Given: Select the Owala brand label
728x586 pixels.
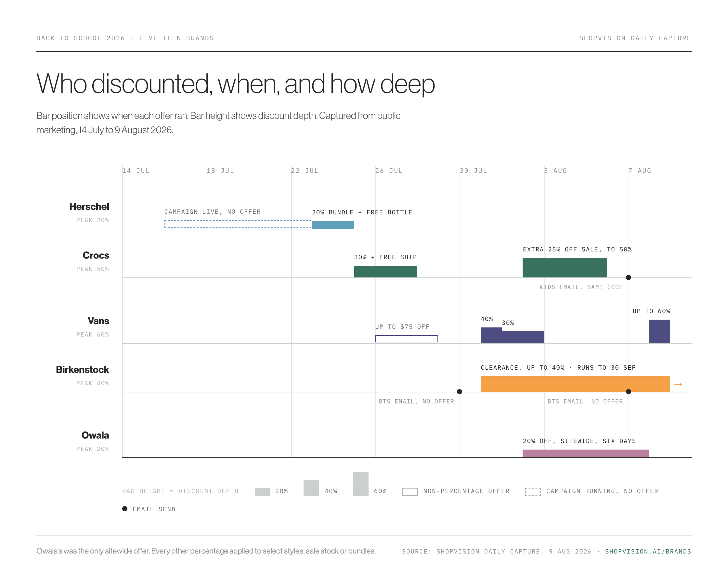Looking at the screenshot, I should pyautogui.click(x=95, y=435).
